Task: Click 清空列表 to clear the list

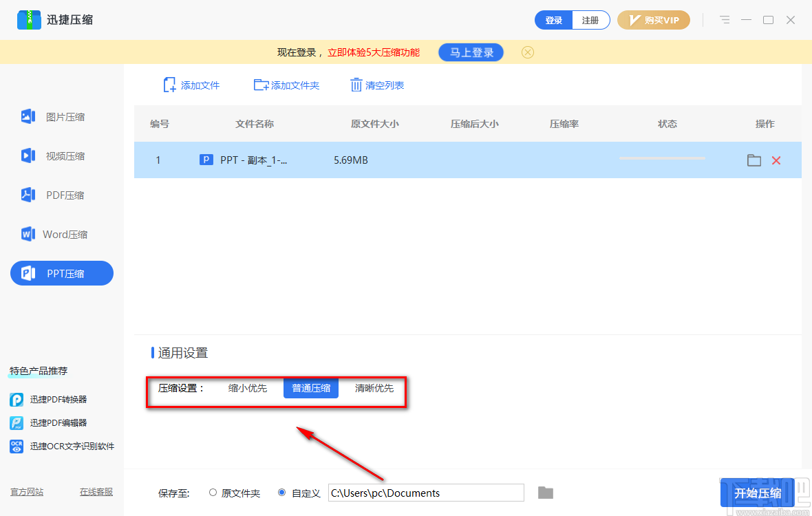Action: [x=377, y=85]
